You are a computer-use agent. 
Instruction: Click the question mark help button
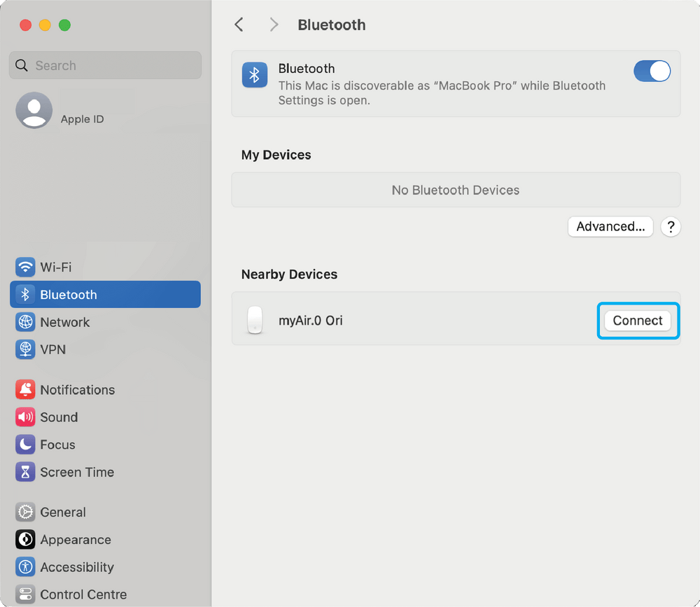(x=670, y=227)
